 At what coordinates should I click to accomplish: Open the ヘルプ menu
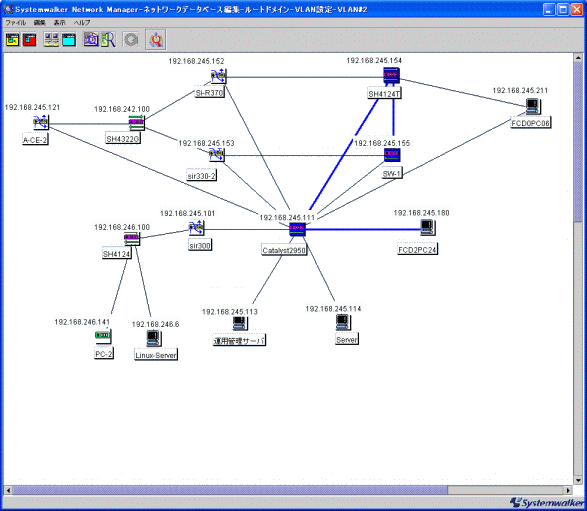pyautogui.click(x=82, y=22)
